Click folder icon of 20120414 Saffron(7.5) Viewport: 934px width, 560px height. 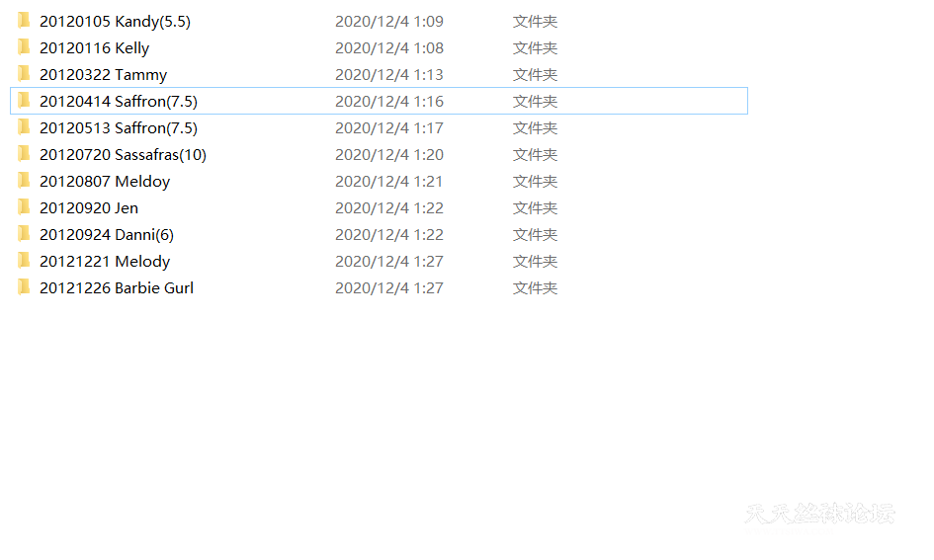click(24, 101)
